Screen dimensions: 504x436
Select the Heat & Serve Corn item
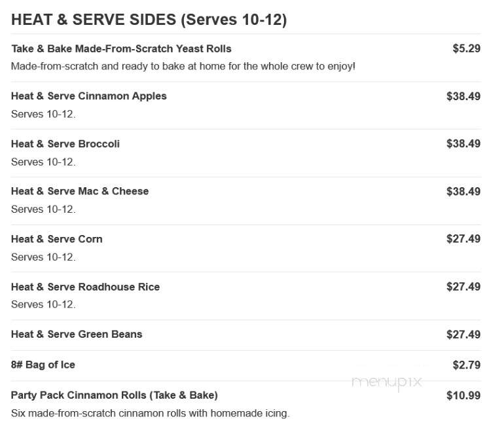(x=57, y=239)
